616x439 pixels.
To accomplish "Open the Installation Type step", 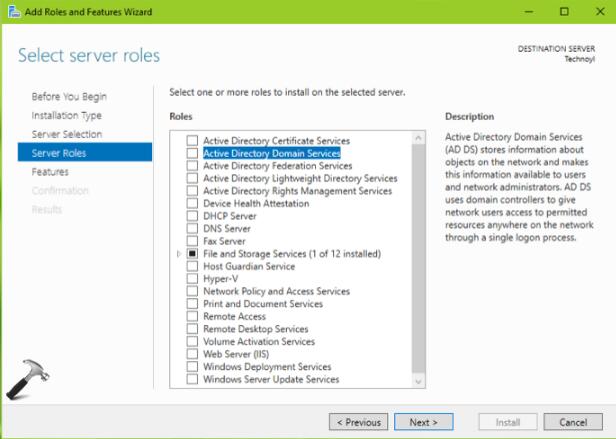I will tap(66, 116).
